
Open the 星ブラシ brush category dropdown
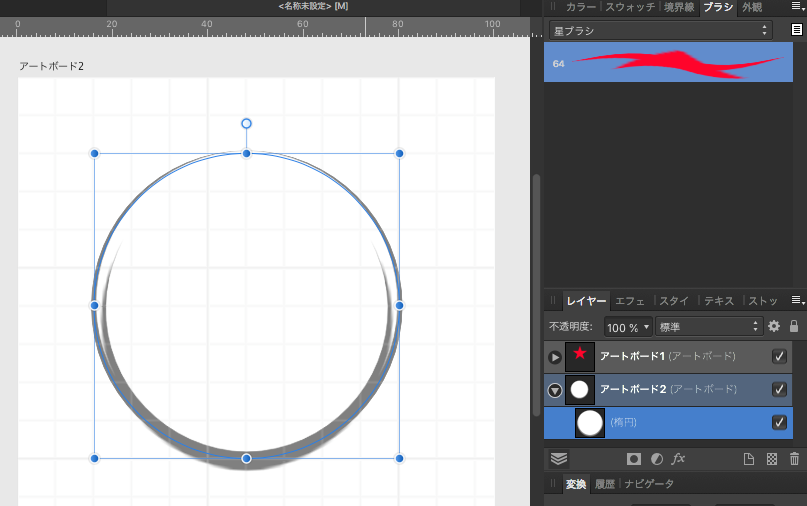point(661,30)
